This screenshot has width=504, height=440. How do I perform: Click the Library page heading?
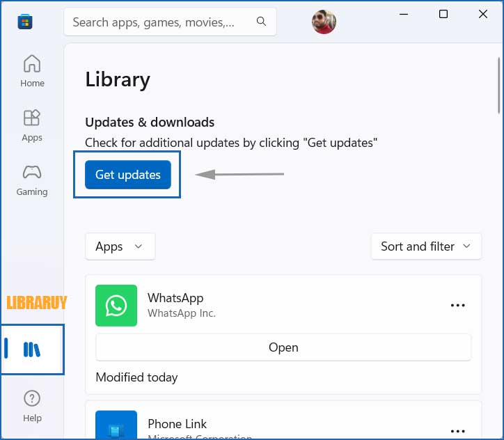(x=118, y=79)
